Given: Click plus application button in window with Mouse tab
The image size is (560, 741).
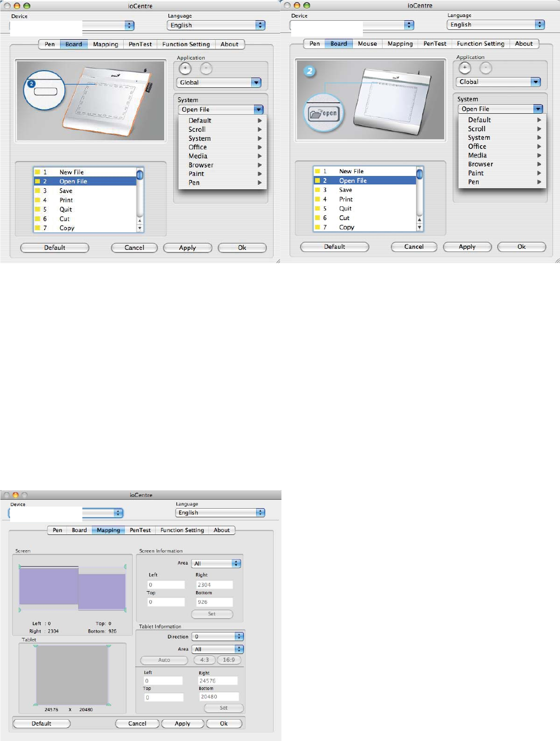Looking at the screenshot, I should 465,68.
